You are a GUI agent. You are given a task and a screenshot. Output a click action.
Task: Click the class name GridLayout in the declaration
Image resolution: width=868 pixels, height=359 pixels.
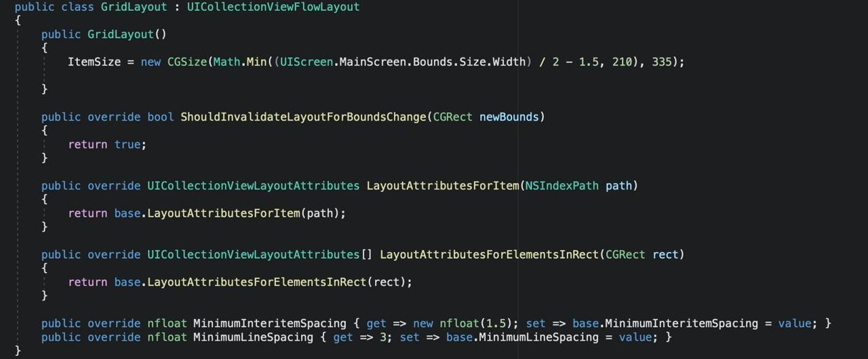[x=134, y=7]
